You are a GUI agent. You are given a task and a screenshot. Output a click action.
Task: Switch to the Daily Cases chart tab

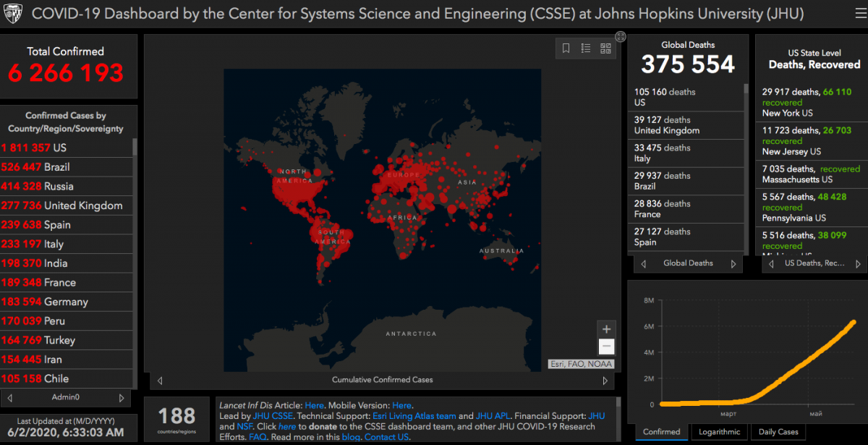tap(778, 432)
